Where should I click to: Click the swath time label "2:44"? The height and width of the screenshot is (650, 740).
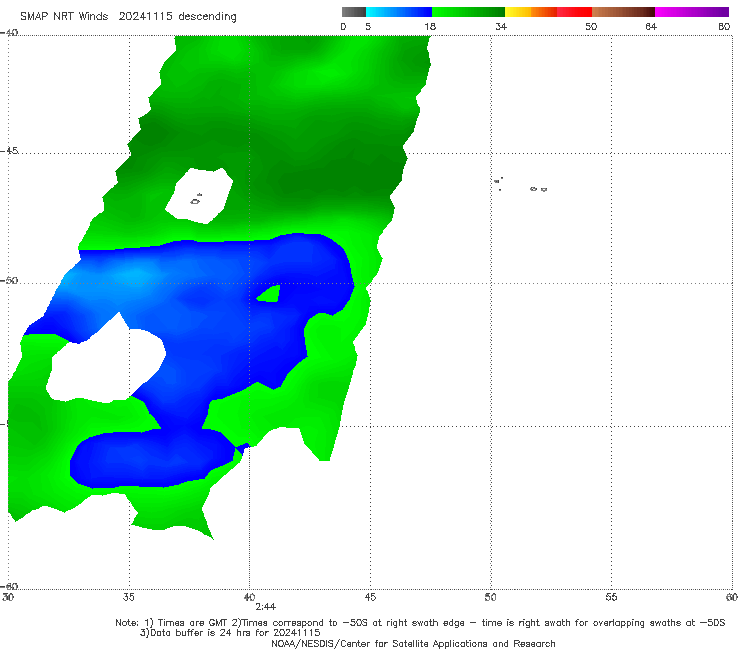coord(266,607)
